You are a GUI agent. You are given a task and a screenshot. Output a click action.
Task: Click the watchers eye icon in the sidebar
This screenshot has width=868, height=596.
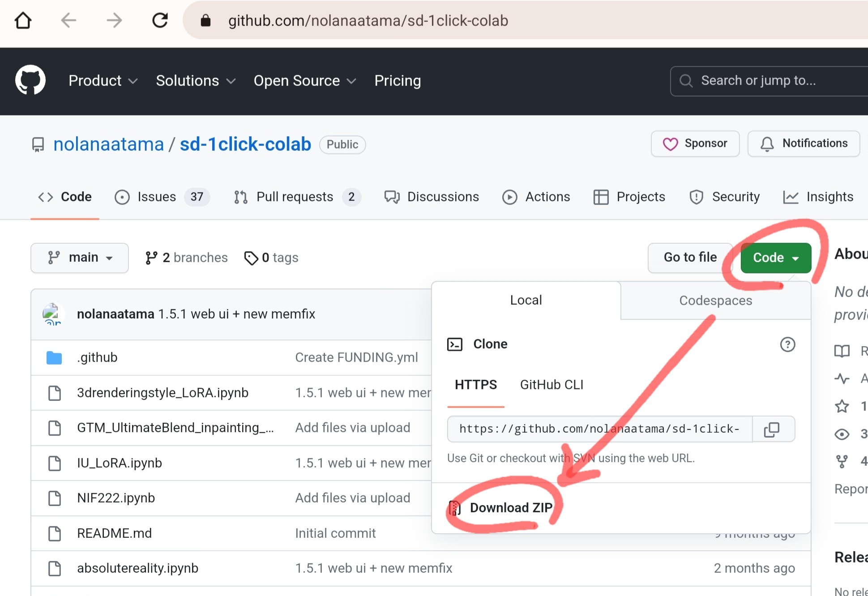click(x=842, y=434)
